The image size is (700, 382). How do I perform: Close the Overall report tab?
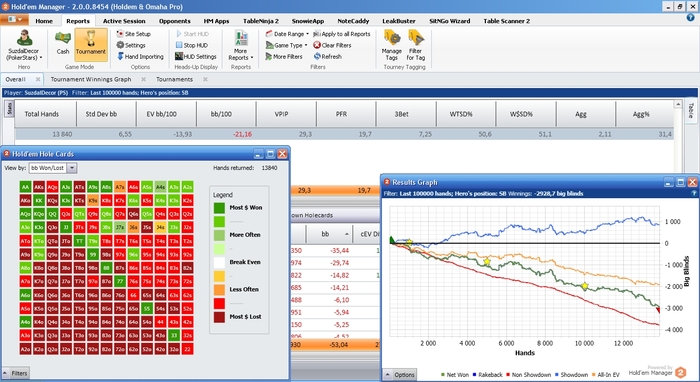point(38,79)
